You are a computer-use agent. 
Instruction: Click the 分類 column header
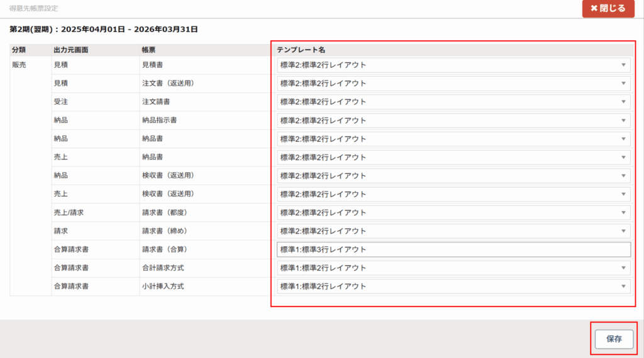(19, 50)
